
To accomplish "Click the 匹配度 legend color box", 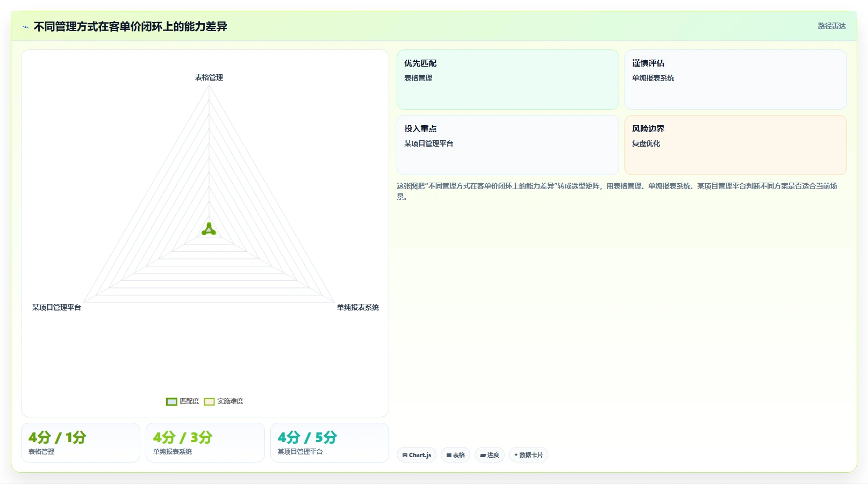I will coord(171,402).
